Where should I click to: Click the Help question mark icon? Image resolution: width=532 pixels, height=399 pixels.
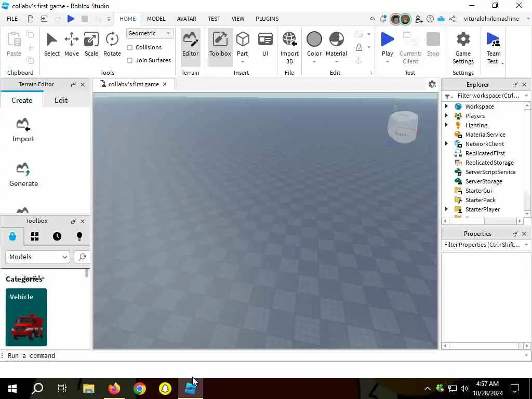(x=430, y=19)
